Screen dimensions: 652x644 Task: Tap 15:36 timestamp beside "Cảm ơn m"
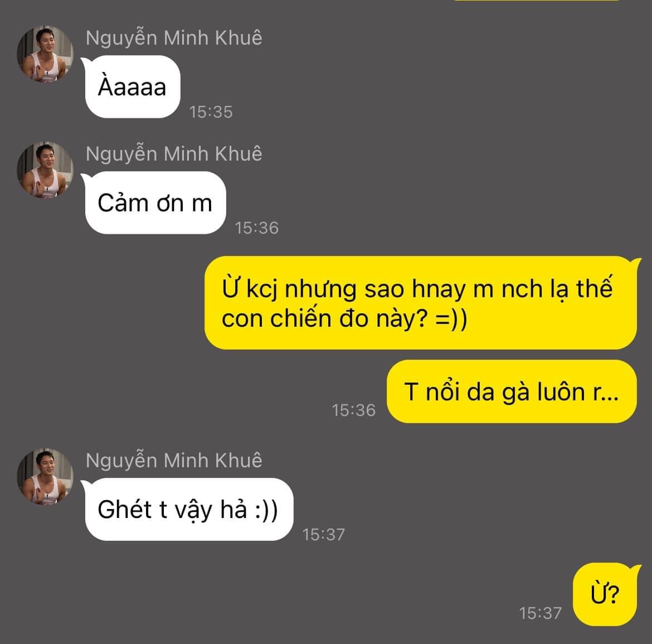(x=256, y=227)
